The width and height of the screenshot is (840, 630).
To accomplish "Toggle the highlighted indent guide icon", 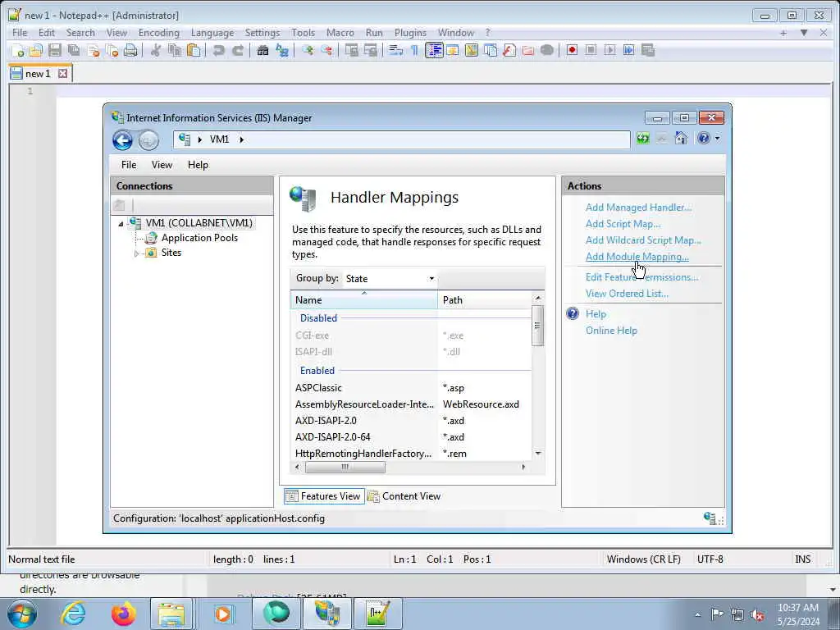I will tap(434, 50).
